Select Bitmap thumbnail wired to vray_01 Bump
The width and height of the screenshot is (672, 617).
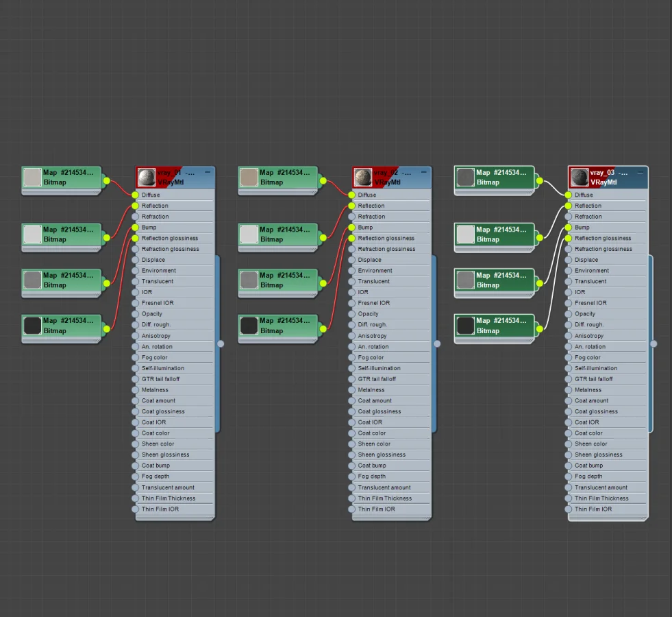pyautogui.click(x=32, y=280)
